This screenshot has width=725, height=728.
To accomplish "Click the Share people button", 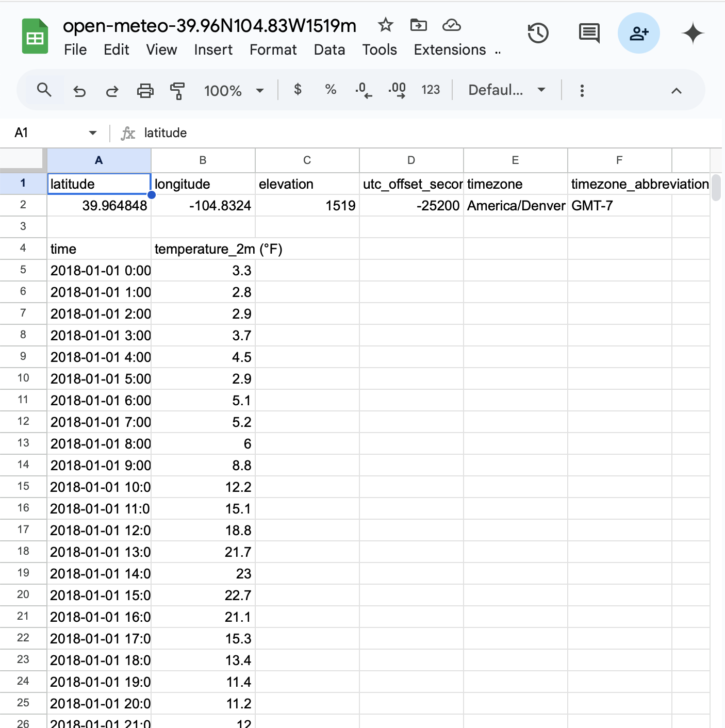I will pos(639,34).
